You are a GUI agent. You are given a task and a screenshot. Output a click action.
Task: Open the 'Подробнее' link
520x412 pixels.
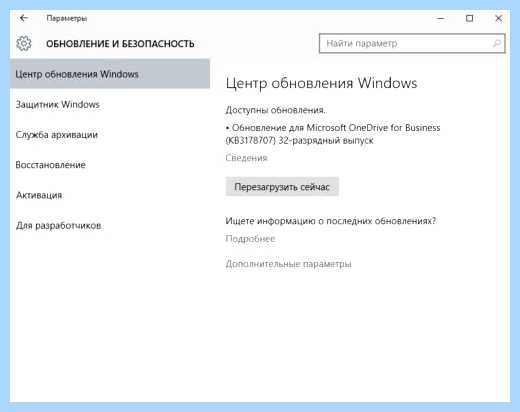pyautogui.click(x=250, y=239)
